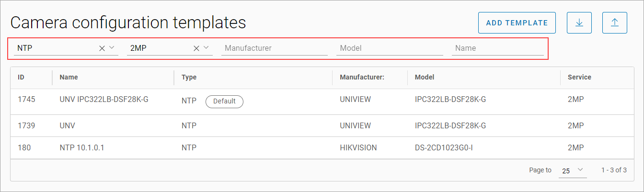Open the page size dropdown showing 25

[573, 170]
